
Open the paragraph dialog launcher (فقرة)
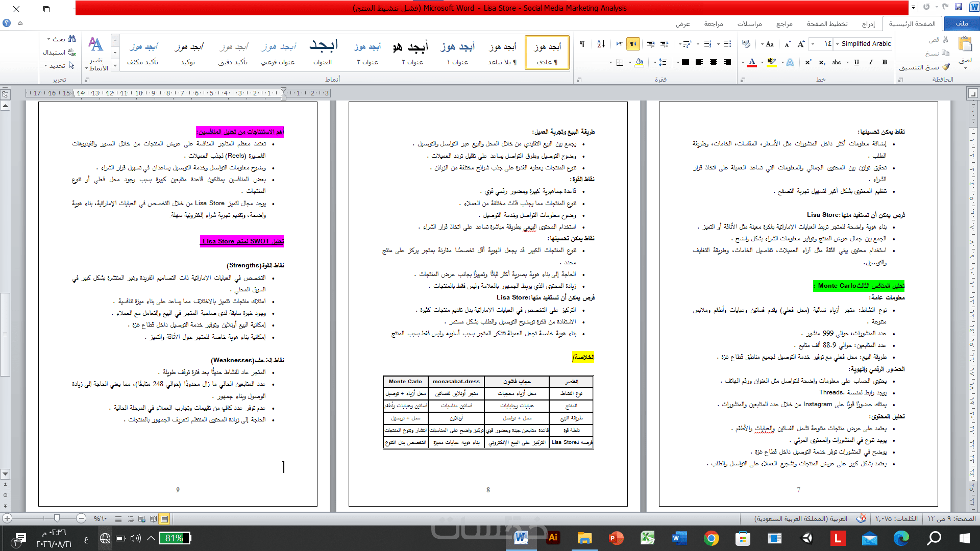pos(579,80)
